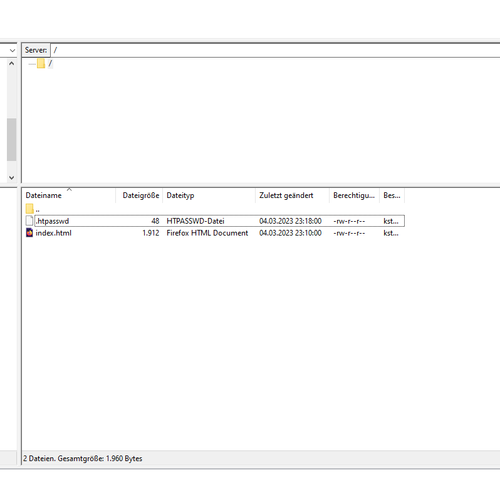
Task: Sort by the Dateigröße column header
Action: point(139,195)
